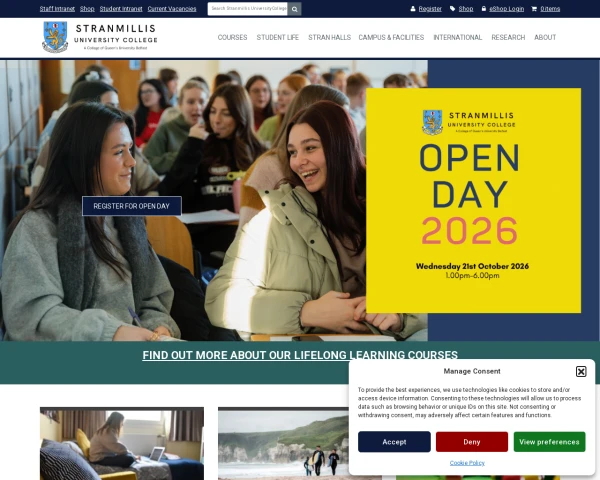
Task: Open the Student Life menu
Action: click(x=278, y=38)
